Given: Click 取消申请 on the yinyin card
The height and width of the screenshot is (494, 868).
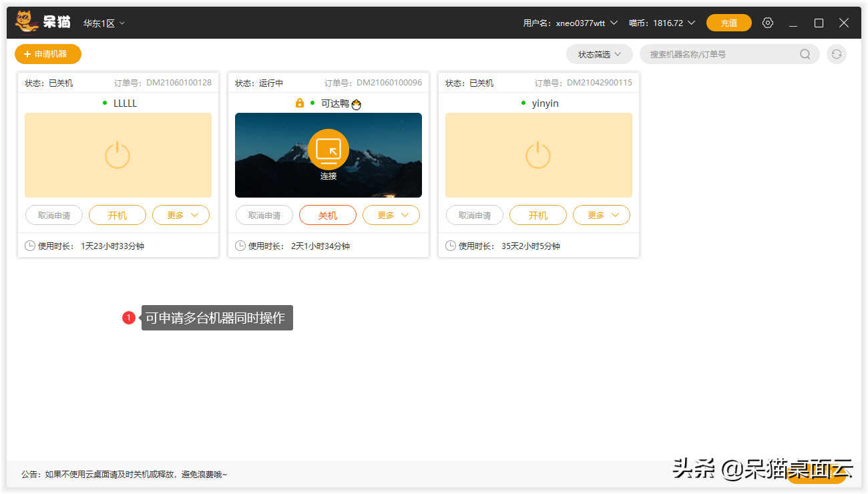Looking at the screenshot, I should click(475, 215).
